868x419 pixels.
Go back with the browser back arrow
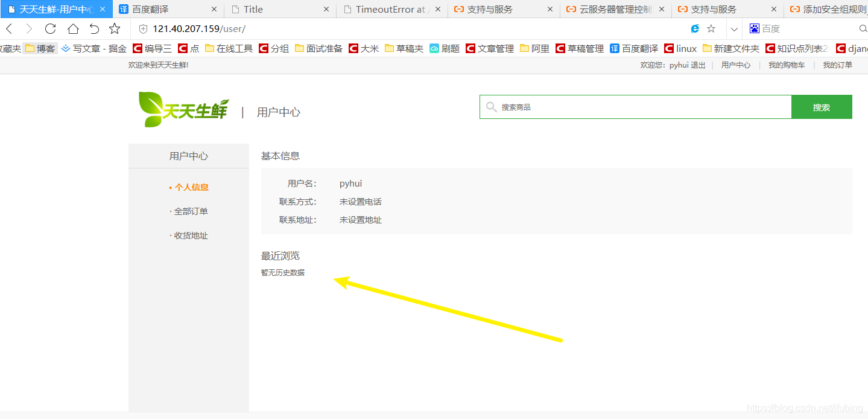(x=9, y=29)
